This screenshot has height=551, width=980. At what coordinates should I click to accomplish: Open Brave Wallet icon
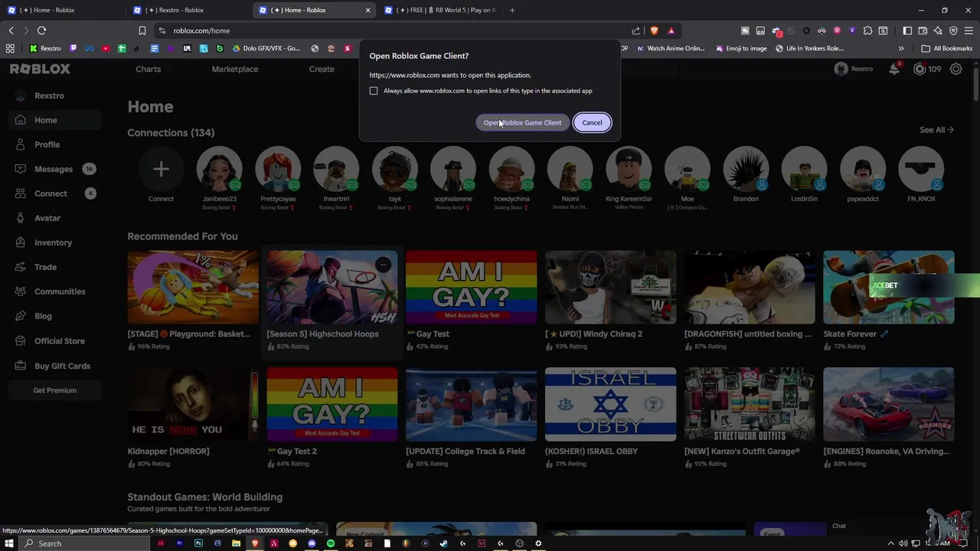923,31
